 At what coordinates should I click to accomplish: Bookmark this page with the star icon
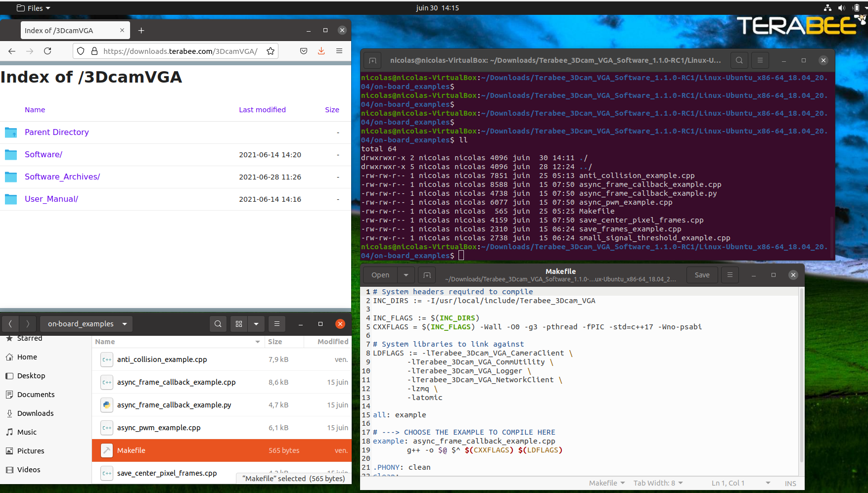(271, 51)
